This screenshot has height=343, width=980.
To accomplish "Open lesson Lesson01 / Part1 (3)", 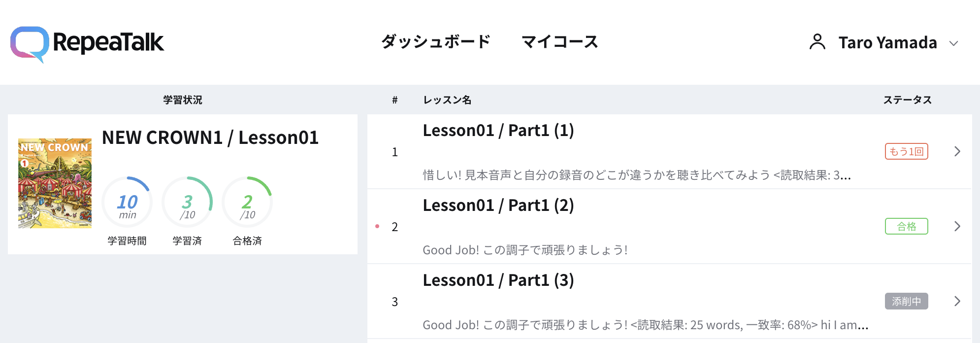I will 498,280.
